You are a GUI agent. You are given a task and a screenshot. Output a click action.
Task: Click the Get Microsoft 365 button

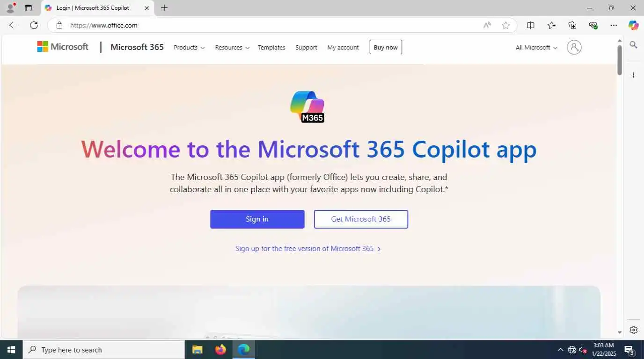[x=361, y=219]
